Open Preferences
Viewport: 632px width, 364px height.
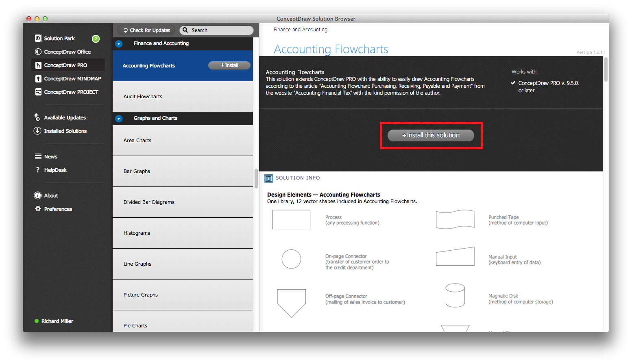click(58, 209)
